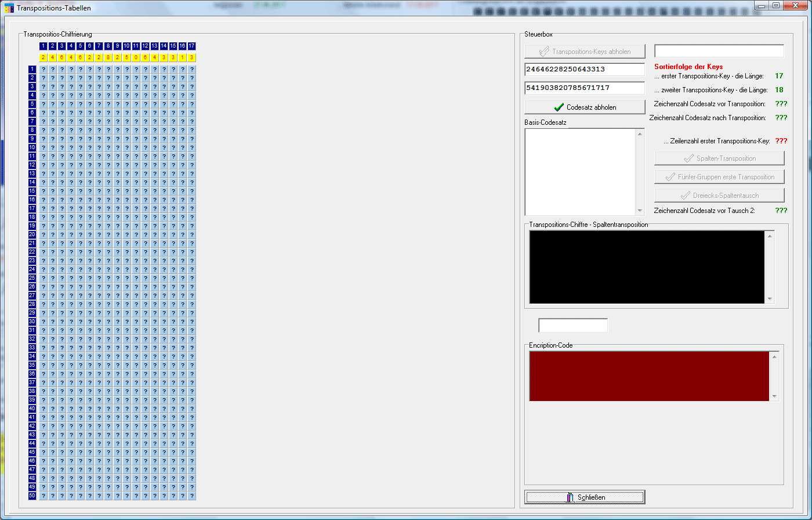This screenshot has width=812, height=520.
Task: Click the red Sortierfolge der Keys label
Action: [688, 67]
